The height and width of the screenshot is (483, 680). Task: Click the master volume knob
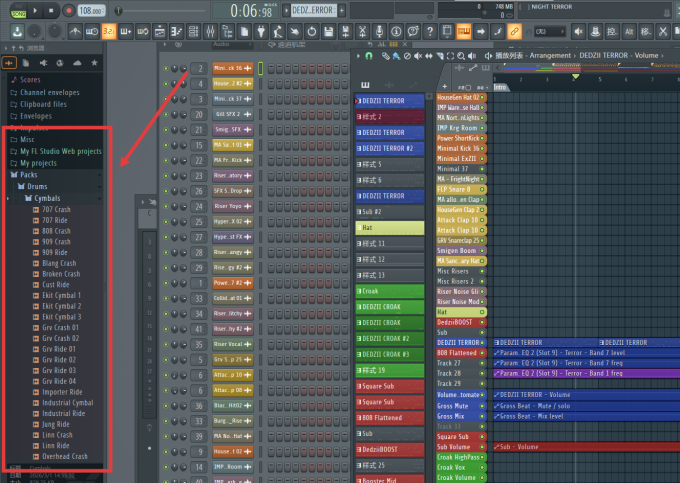pos(34,31)
